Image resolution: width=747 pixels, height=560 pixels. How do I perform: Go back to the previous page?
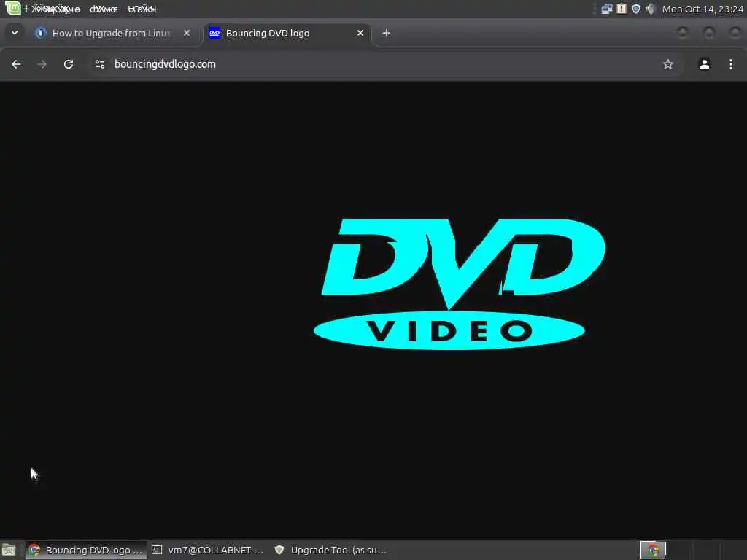[16, 64]
